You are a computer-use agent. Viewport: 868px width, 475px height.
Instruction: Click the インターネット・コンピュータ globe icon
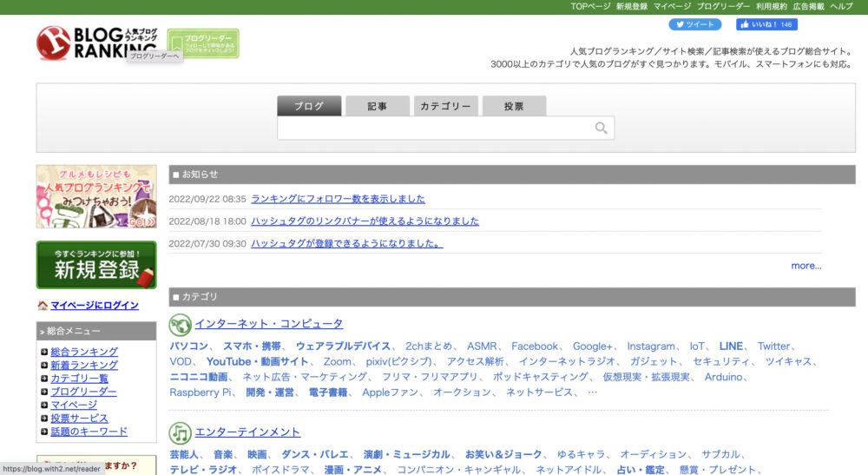coord(180,325)
